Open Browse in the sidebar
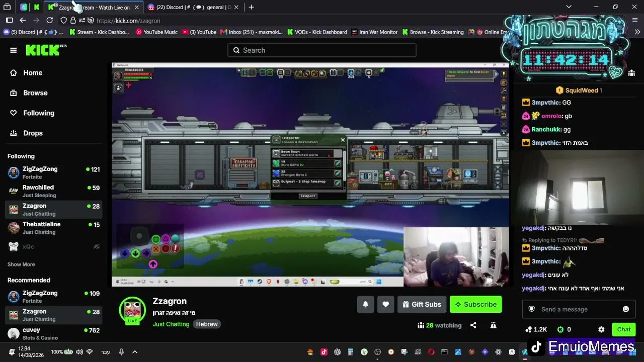This screenshot has width=644, height=362. click(35, 93)
